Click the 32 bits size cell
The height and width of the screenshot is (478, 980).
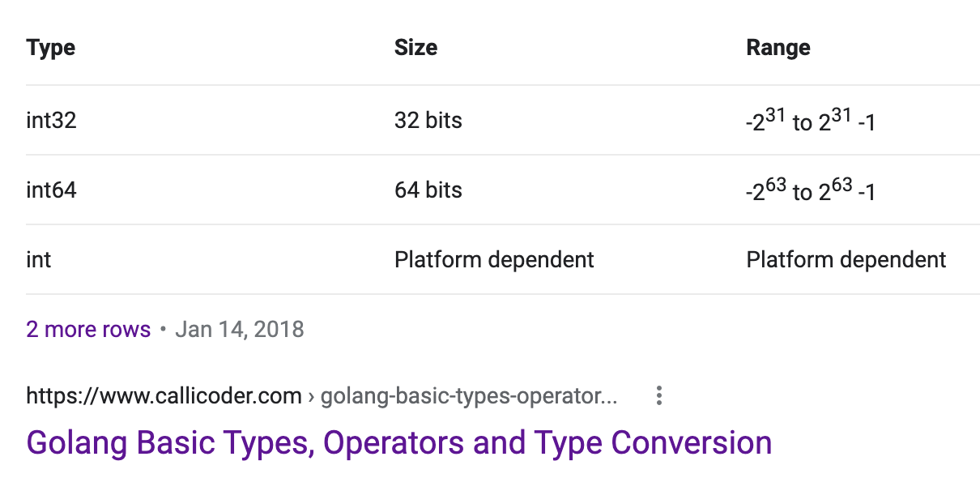(x=428, y=120)
